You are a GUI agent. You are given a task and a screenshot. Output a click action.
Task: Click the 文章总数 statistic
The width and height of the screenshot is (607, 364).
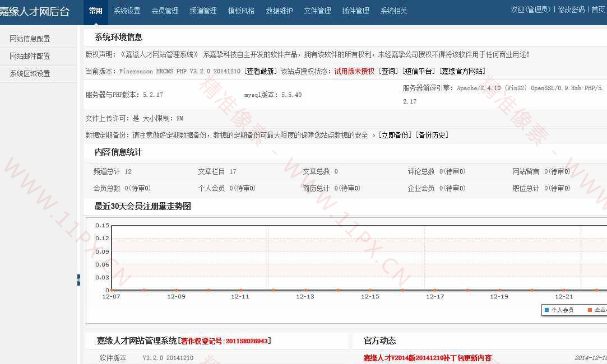click(x=321, y=171)
